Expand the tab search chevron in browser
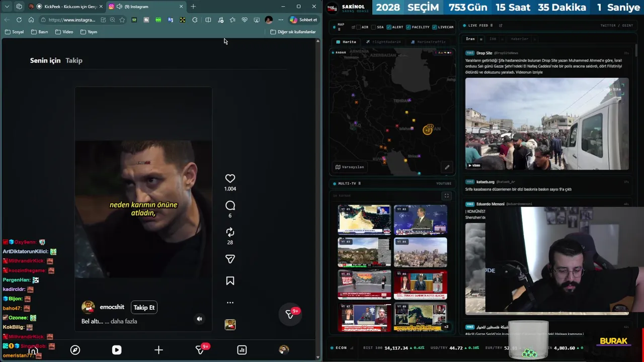 click(x=7, y=7)
